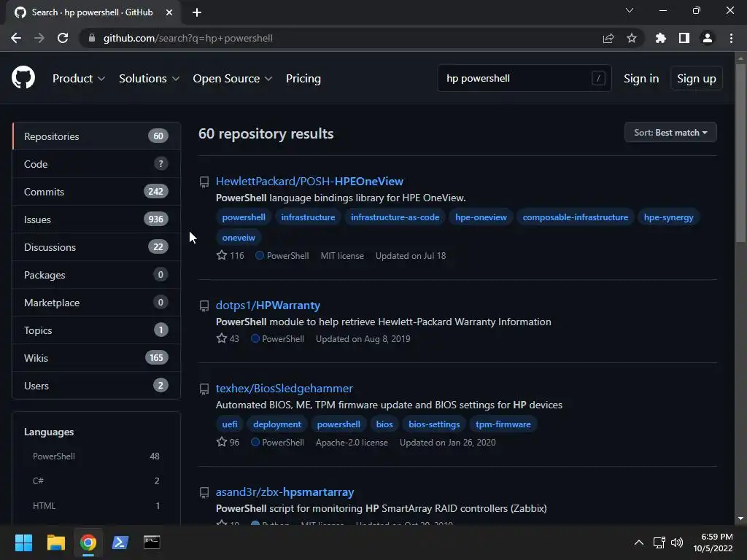
Task: Click the browser forward arrow
Action: click(39, 38)
